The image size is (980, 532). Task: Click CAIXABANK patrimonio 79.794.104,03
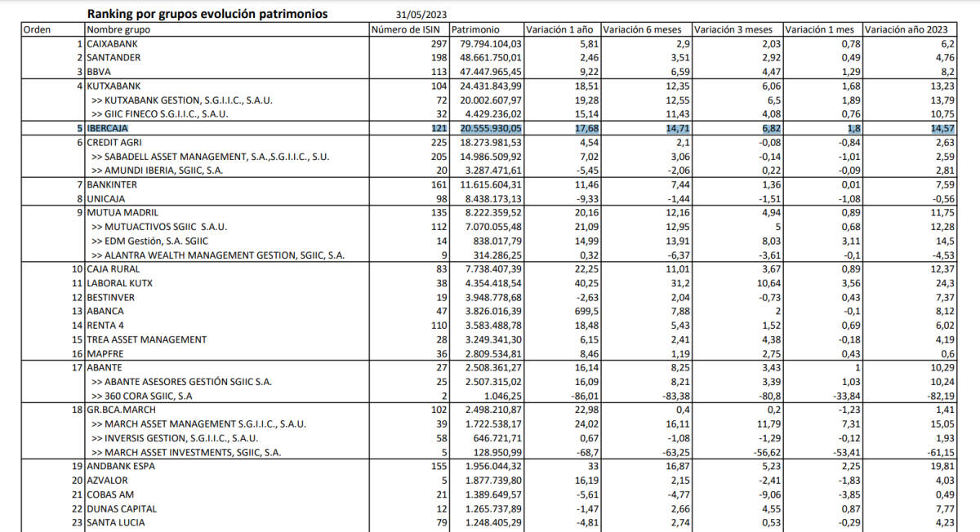tap(492, 42)
